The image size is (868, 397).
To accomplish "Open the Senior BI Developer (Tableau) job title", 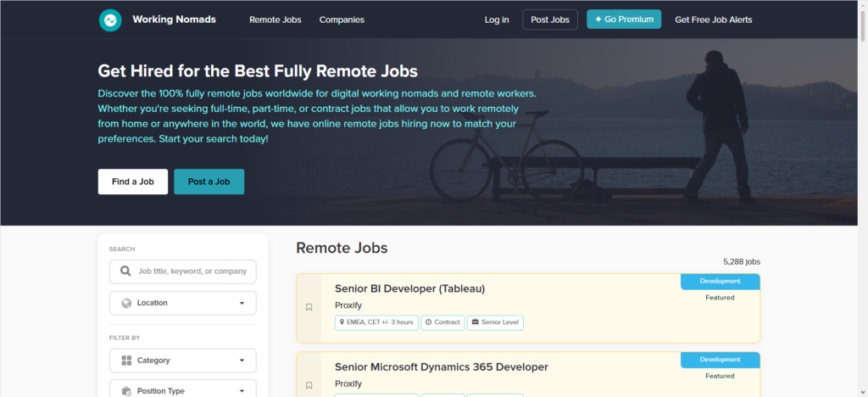I will pyautogui.click(x=409, y=288).
